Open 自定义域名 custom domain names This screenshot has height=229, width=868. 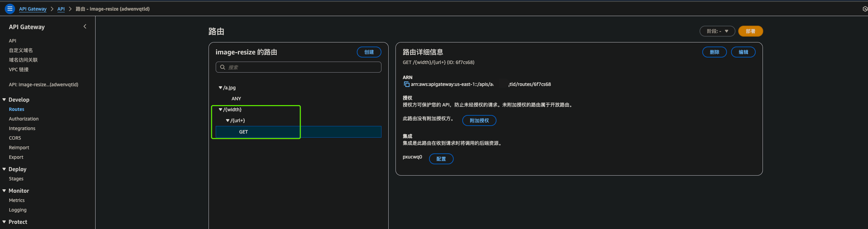pyautogui.click(x=21, y=50)
